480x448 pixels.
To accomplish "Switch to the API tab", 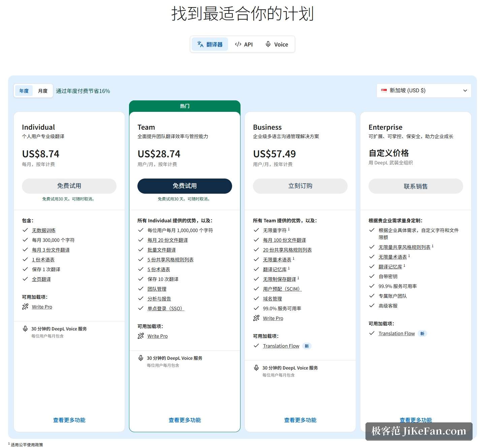I will tap(244, 44).
